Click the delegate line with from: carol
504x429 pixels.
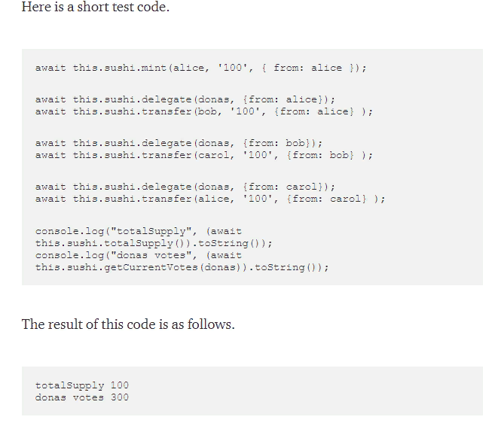tap(185, 187)
